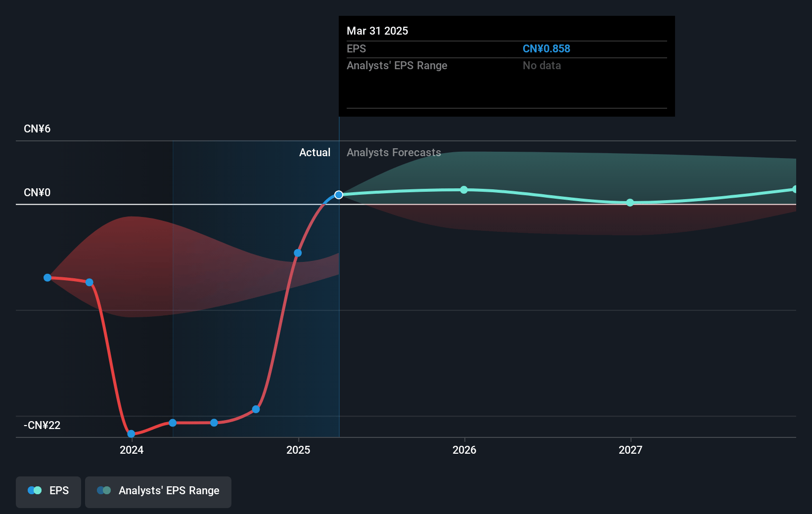This screenshot has width=812, height=514.
Task: Click the mid-2024 EPS data point
Action: click(214, 423)
